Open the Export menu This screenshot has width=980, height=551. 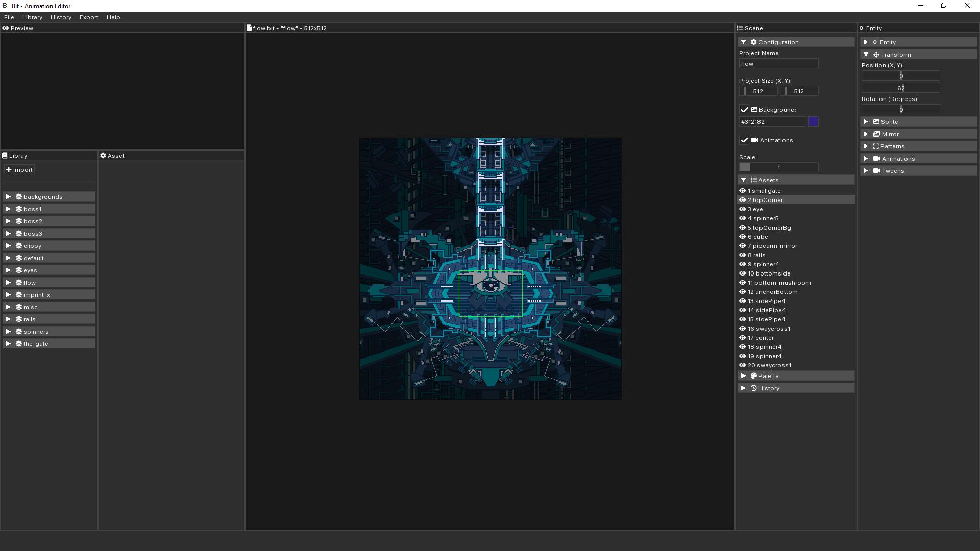coord(88,17)
